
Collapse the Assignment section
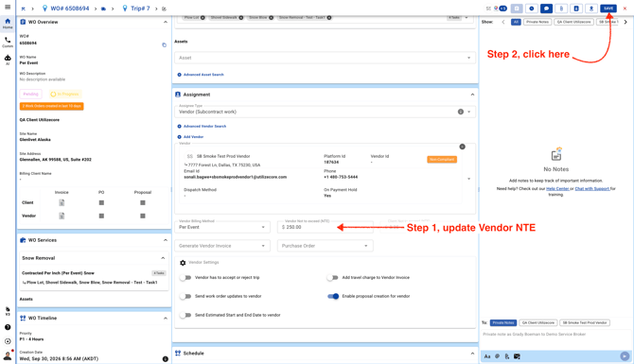click(472, 95)
